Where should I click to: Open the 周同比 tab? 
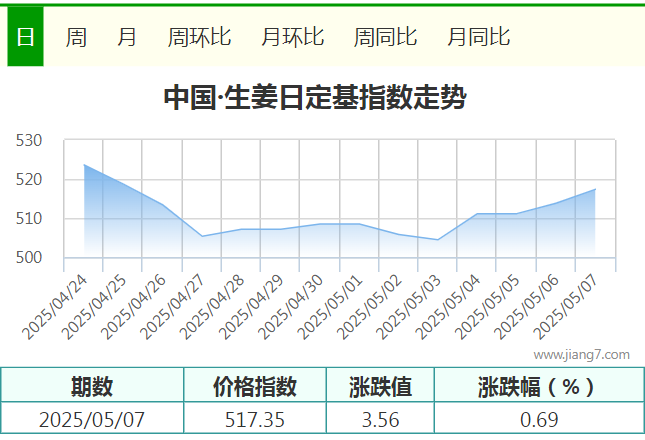[385, 37]
